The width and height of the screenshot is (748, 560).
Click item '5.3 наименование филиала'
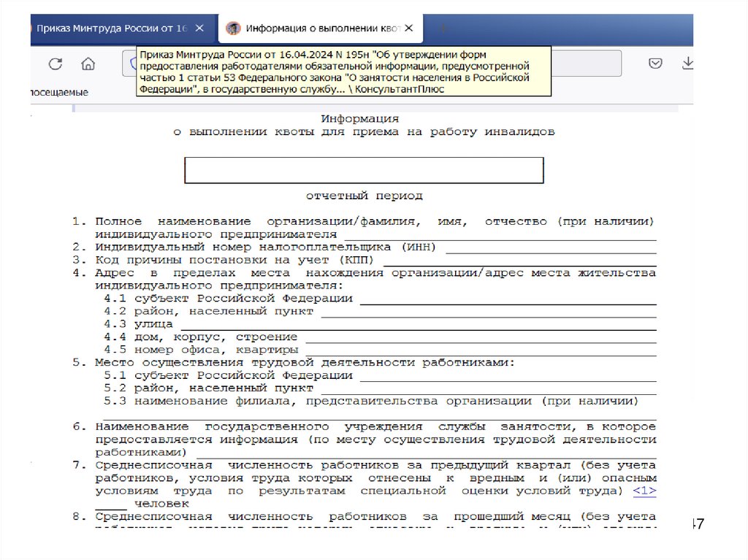371,402
